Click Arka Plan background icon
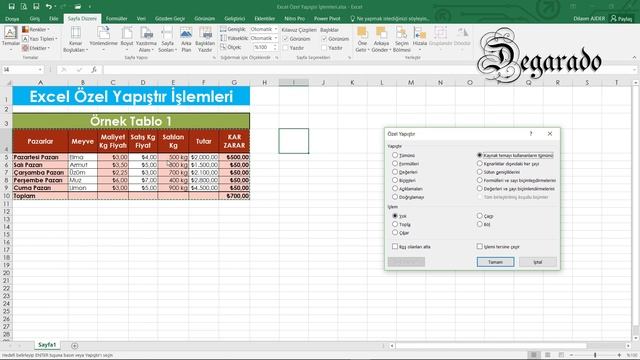 (x=186, y=39)
